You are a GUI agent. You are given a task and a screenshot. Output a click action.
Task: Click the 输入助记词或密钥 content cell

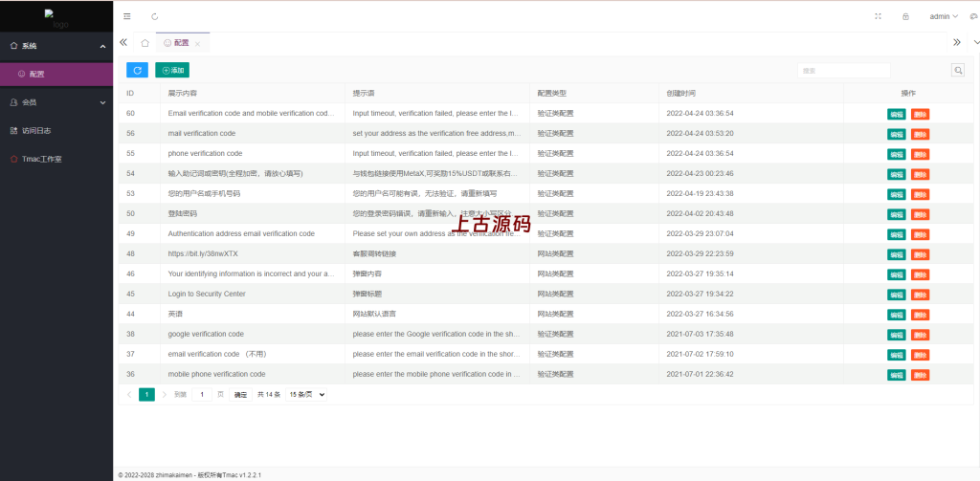click(x=235, y=173)
